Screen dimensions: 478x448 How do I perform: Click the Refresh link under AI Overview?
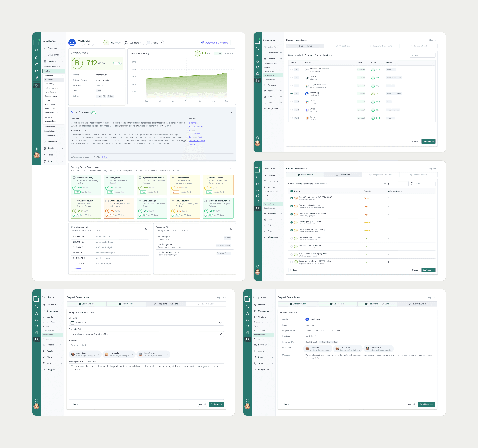point(105,157)
